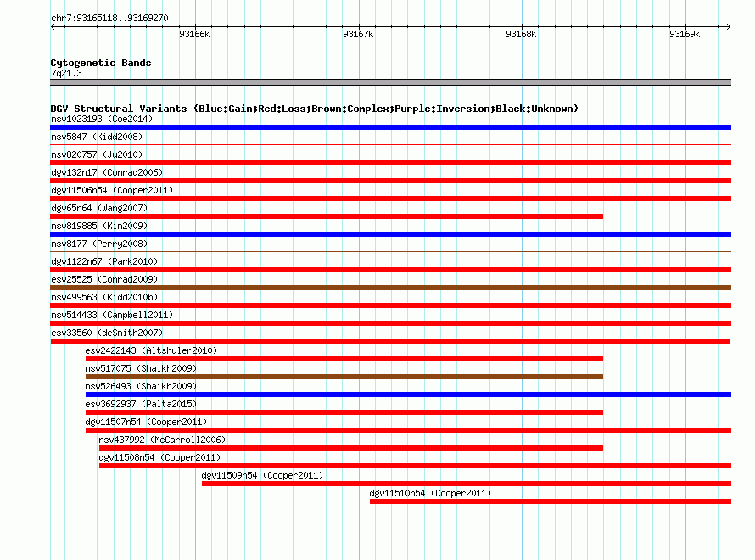
Task: Select the red dgv11507n54 loss bar
Action: (x=408, y=430)
